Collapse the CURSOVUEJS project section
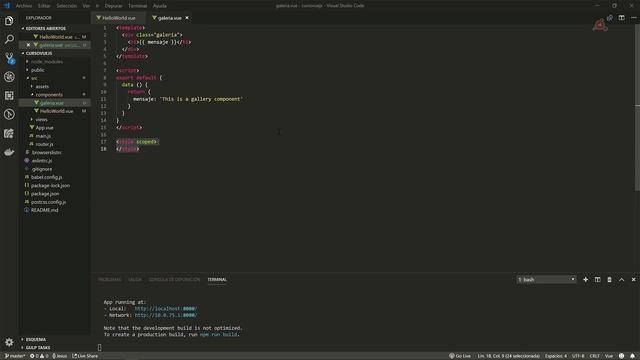Viewport: 640px width, 360px height. (x=39, y=53)
